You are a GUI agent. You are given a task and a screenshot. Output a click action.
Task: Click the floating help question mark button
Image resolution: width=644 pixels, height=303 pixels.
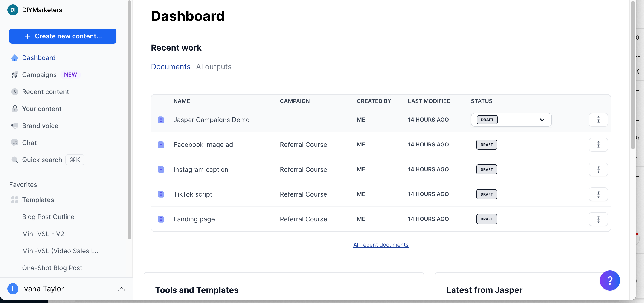click(x=610, y=280)
